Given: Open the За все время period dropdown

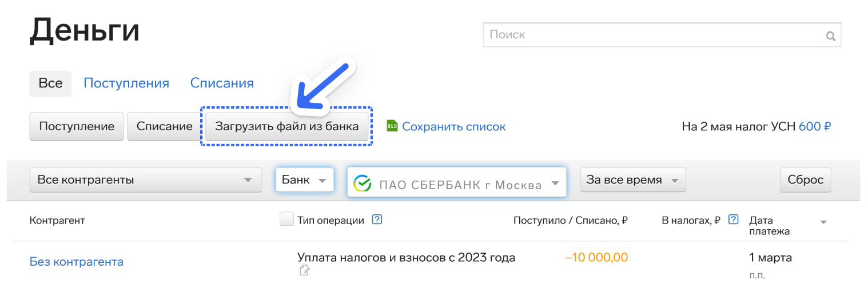Looking at the screenshot, I should 632,180.
